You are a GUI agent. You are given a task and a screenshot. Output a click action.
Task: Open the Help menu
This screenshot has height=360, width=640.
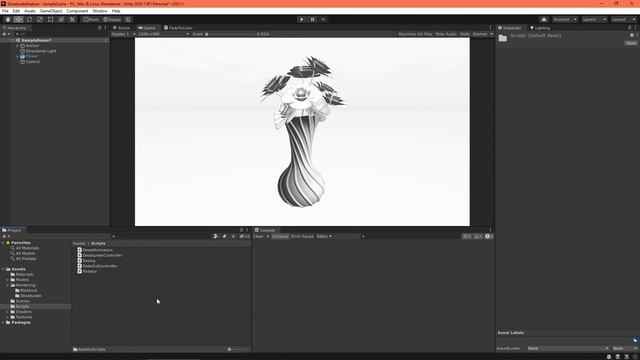(x=116, y=11)
